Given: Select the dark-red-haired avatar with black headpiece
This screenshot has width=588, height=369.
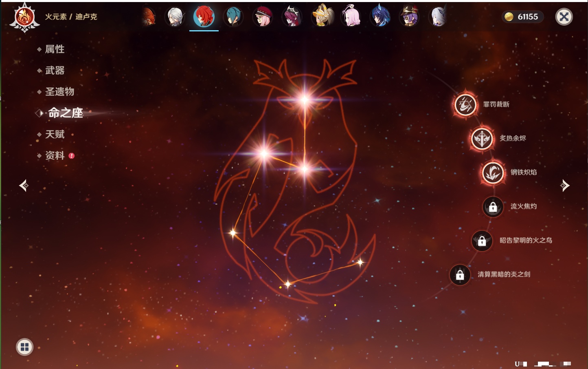Looking at the screenshot, I should [x=292, y=17].
